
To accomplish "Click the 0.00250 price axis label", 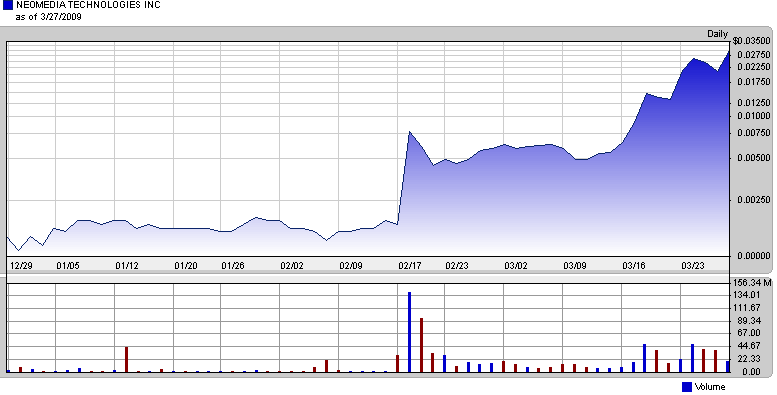I will [x=754, y=200].
